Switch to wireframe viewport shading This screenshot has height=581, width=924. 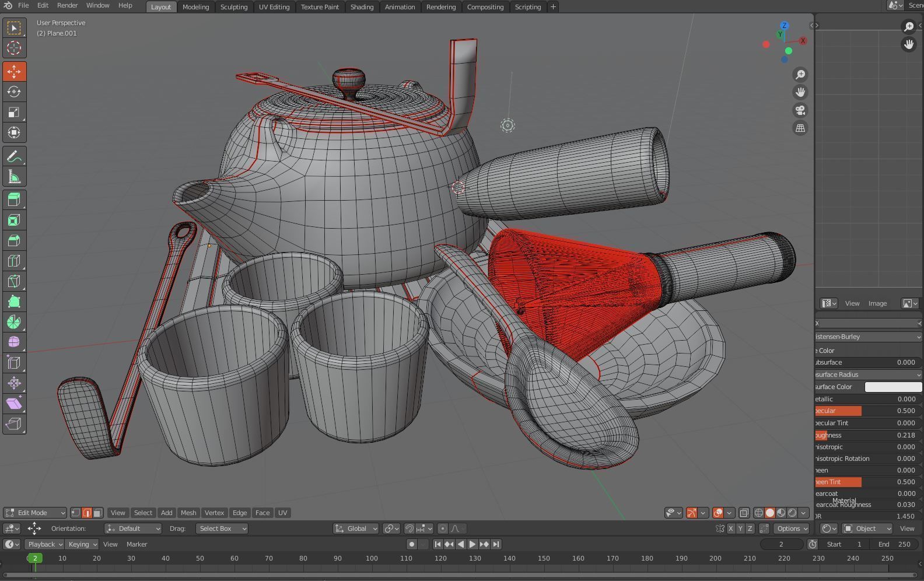pos(759,513)
